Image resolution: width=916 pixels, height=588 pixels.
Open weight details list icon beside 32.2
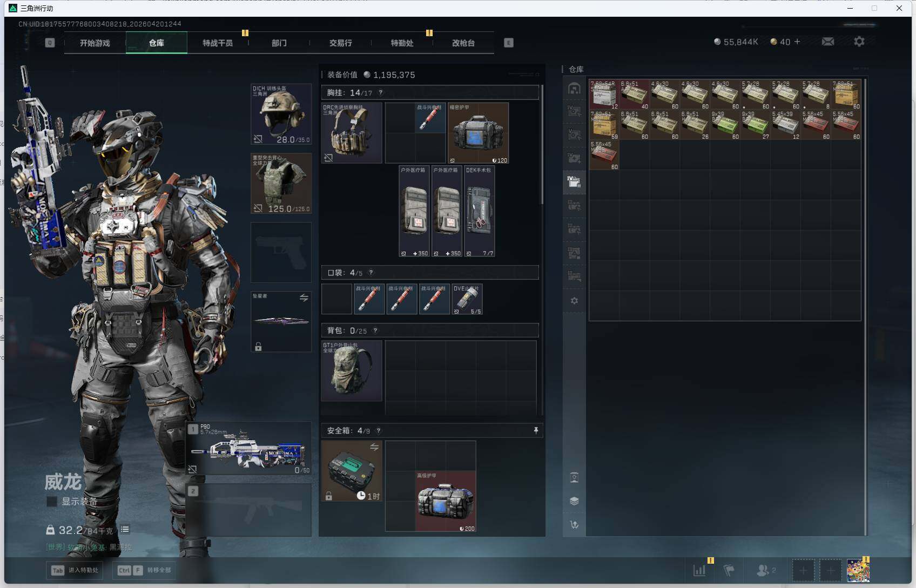[x=125, y=530]
